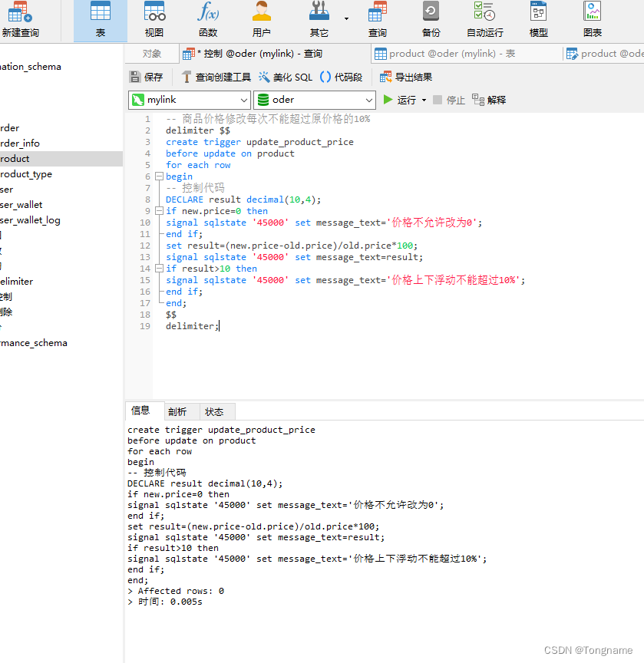The height and width of the screenshot is (663, 644).
Task: Click the '> 时间: 0.005s' message line
Action: pyautogui.click(x=165, y=602)
